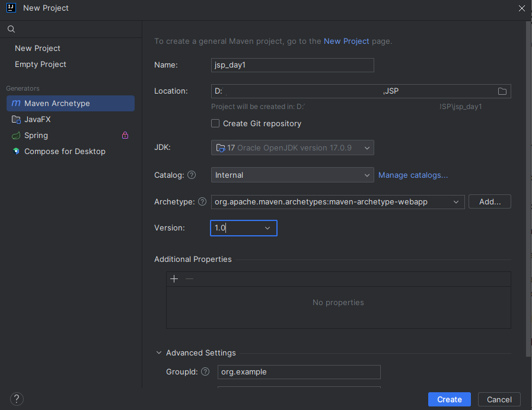Viewport: 532px width, 410px height.
Task: Click the JavaFX folder icon
Action: coord(16,119)
